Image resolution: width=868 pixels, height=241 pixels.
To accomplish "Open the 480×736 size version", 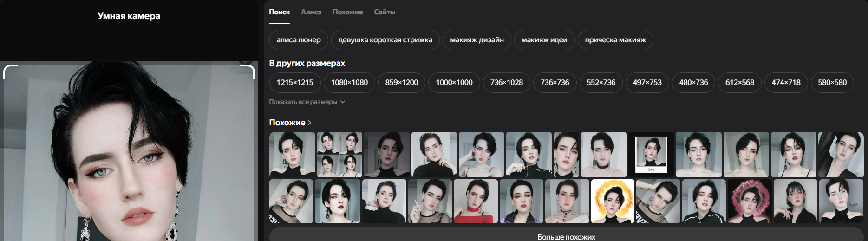I will click(694, 83).
